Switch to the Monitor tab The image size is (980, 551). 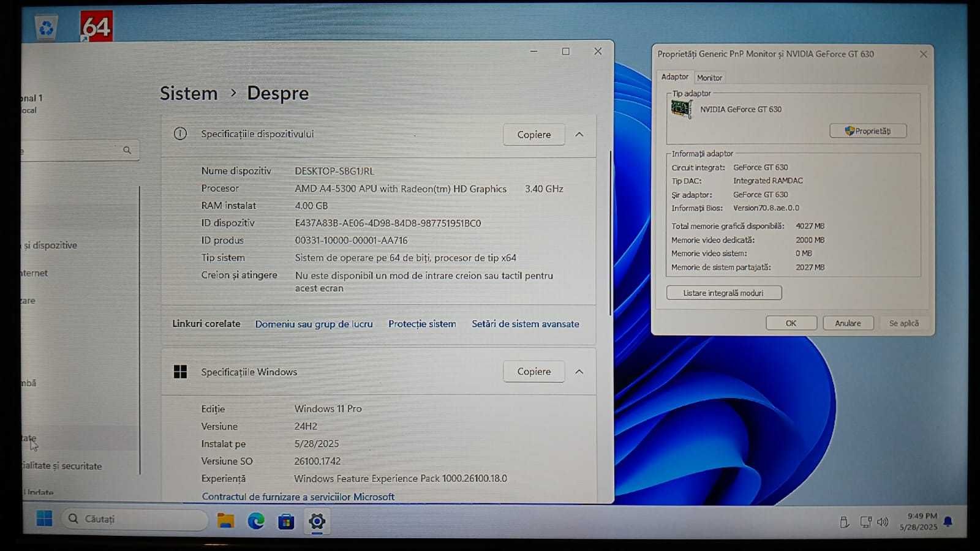pos(709,78)
